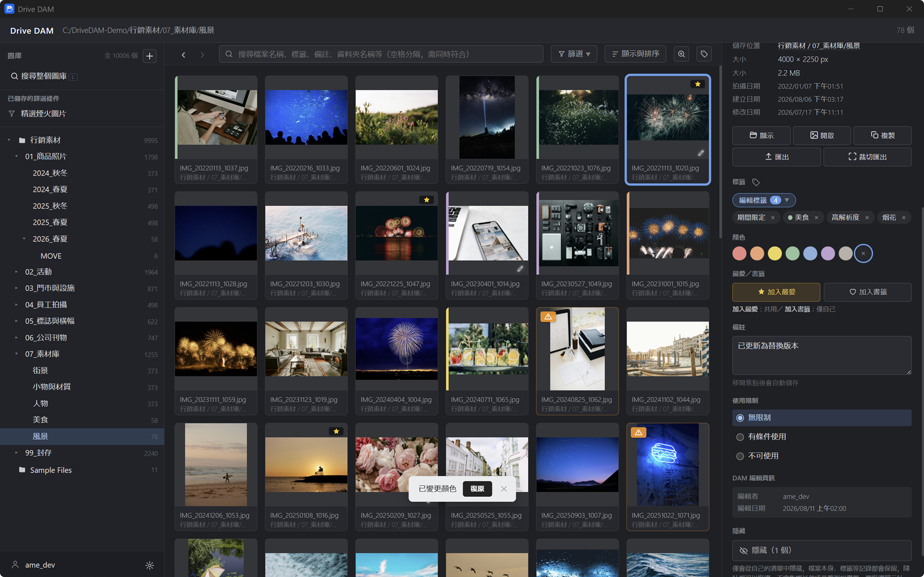Collapse the 01_商品照片 folder
This screenshot has height=577, width=924.
click(16, 157)
